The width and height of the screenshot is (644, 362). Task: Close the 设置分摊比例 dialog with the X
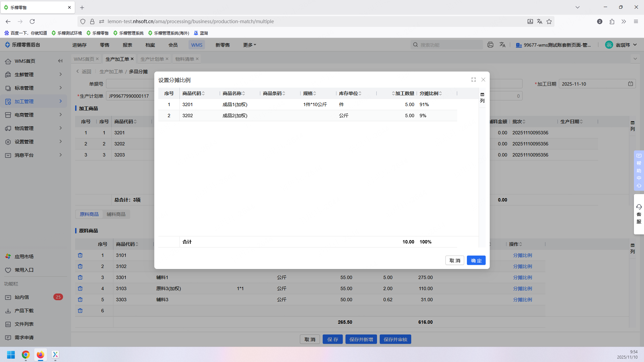(483, 80)
